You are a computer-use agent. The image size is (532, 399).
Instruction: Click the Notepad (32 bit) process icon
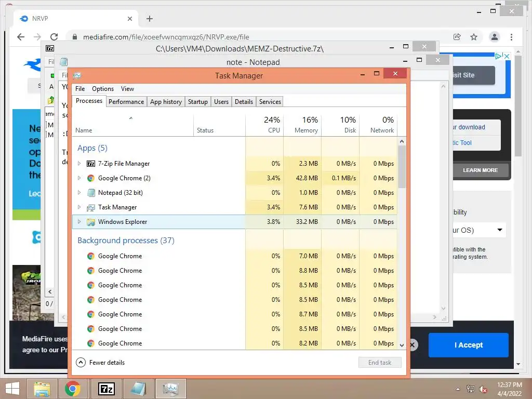[90, 193]
